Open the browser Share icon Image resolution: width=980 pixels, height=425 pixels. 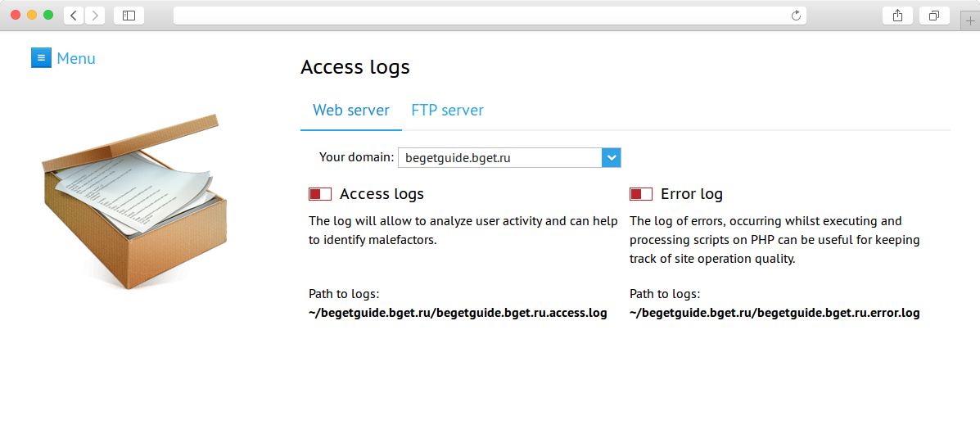point(897,16)
